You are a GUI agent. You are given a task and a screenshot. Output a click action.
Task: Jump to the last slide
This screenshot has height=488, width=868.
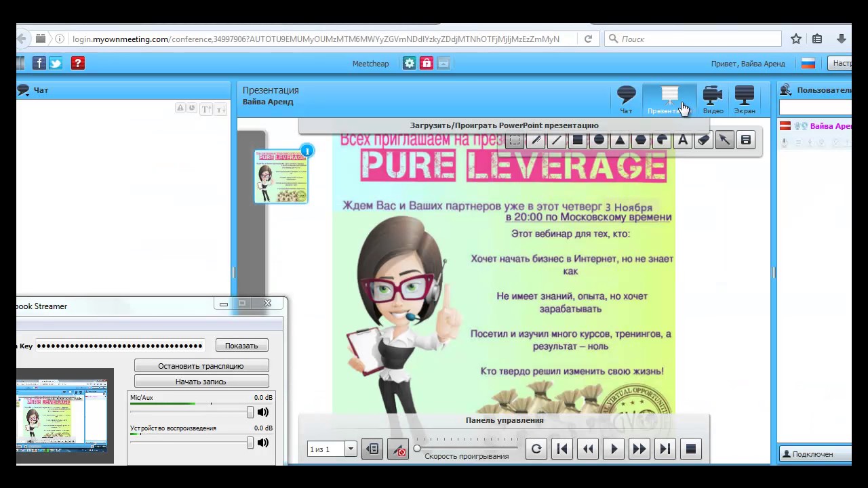[x=665, y=449]
